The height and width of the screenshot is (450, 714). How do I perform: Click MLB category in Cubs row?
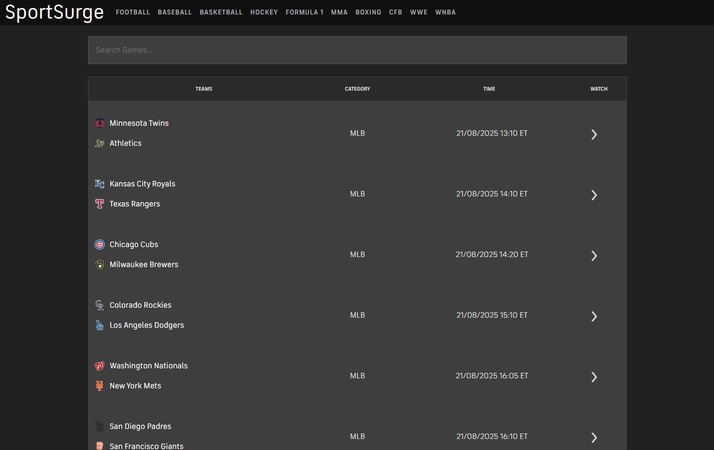pos(357,255)
